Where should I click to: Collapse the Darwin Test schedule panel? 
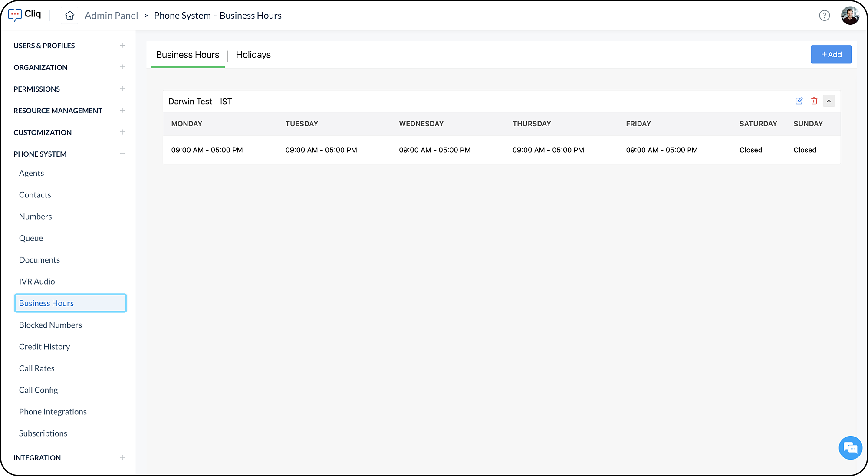tap(829, 101)
